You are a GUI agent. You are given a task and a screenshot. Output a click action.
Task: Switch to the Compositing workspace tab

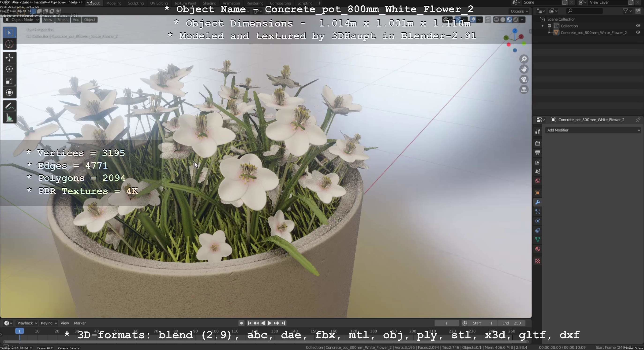click(280, 3)
